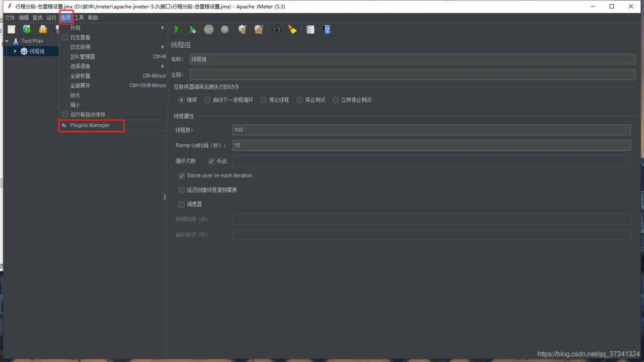
Task: Open the 工具 menu
Action: coord(79,18)
